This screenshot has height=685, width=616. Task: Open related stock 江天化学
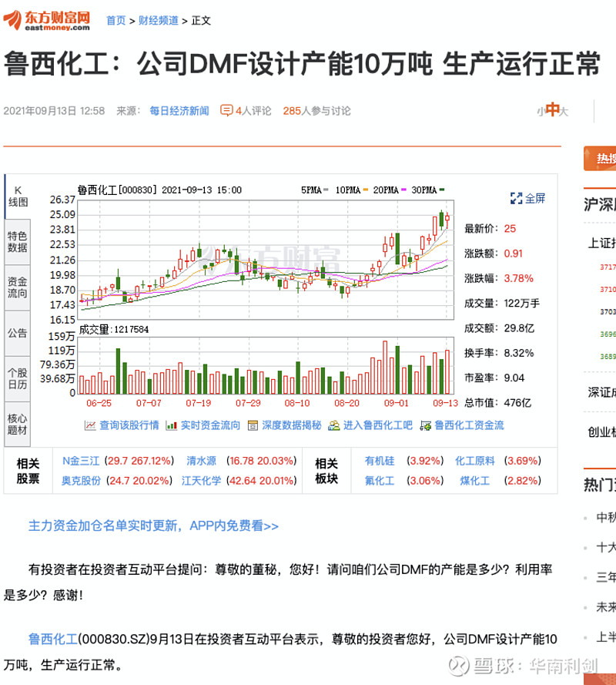pos(201,481)
